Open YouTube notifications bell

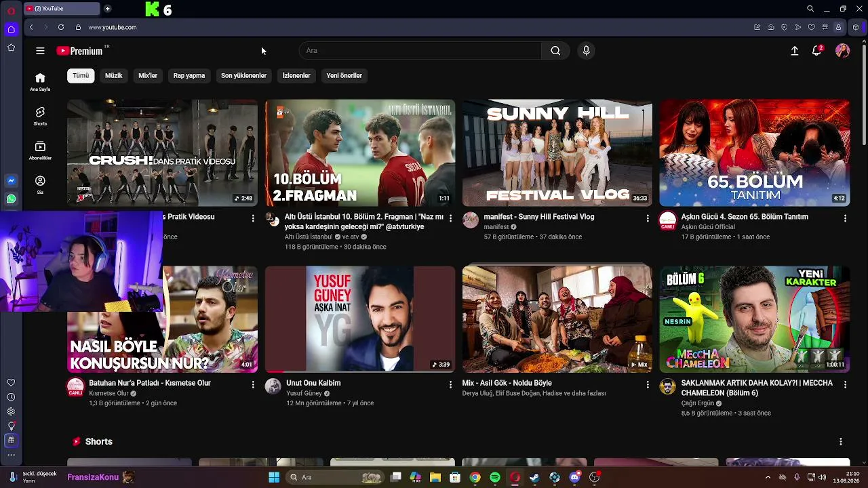pyautogui.click(x=817, y=51)
